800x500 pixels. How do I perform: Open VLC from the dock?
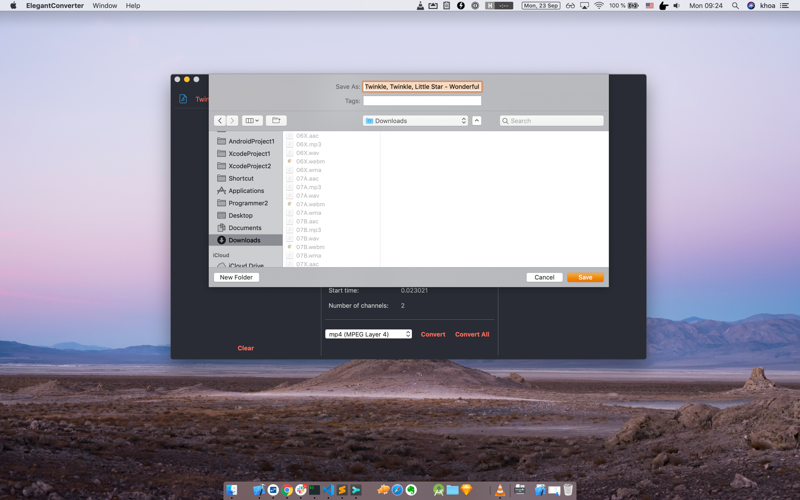500,490
